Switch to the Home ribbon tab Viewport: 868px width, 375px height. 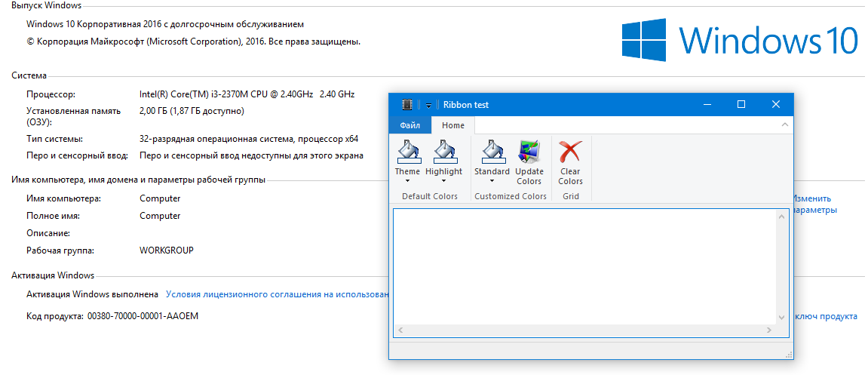pyautogui.click(x=453, y=125)
